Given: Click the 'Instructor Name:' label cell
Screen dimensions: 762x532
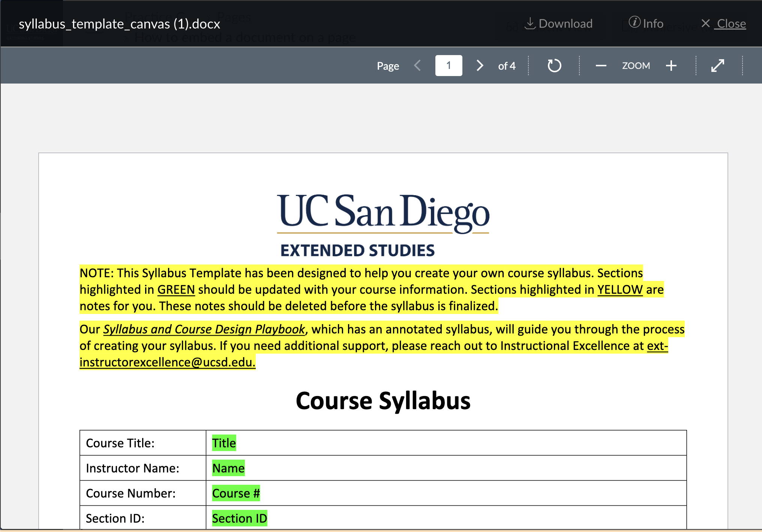Looking at the screenshot, I should coord(143,468).
